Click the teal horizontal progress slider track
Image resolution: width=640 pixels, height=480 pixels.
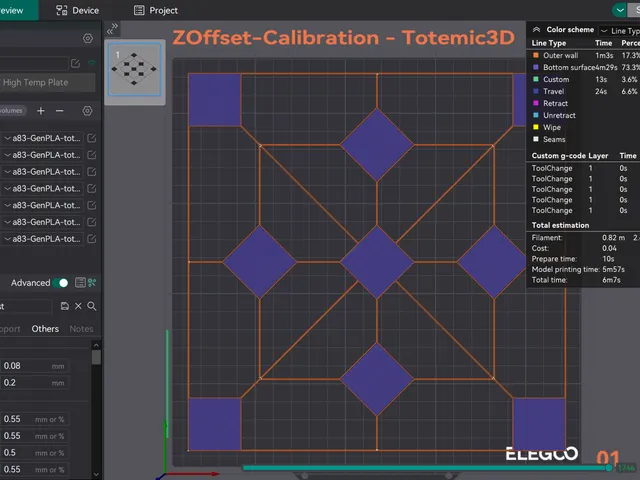point(424,468)
